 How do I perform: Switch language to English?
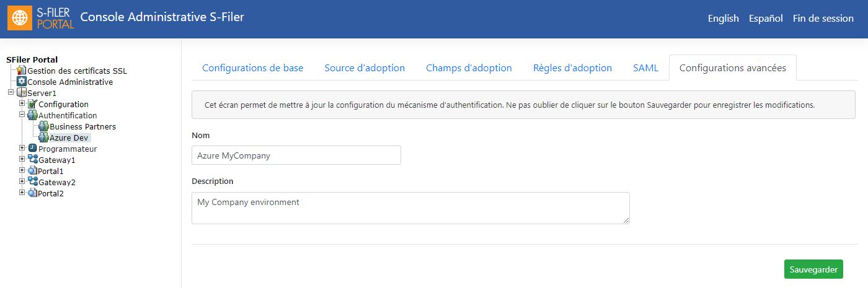724,19
